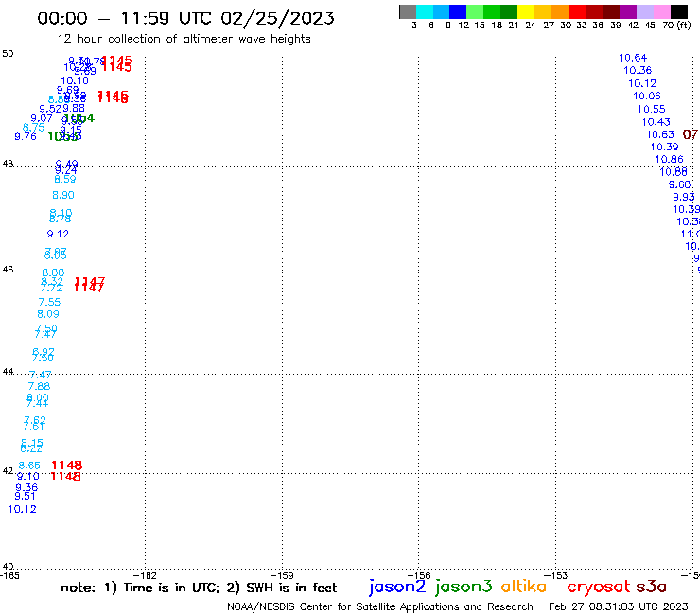
Task: Click the 10.43 wave height value
Action: pos(656,122)
